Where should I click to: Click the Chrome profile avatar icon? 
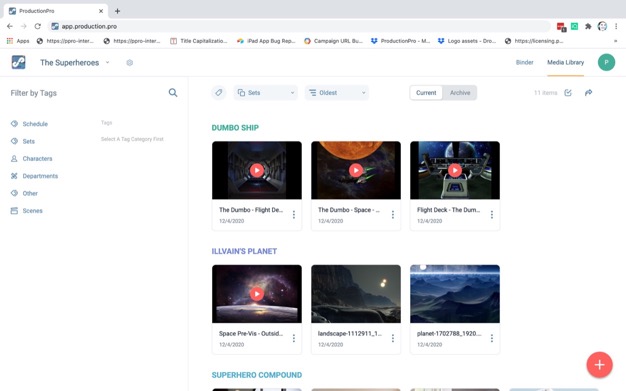point(602,26)
